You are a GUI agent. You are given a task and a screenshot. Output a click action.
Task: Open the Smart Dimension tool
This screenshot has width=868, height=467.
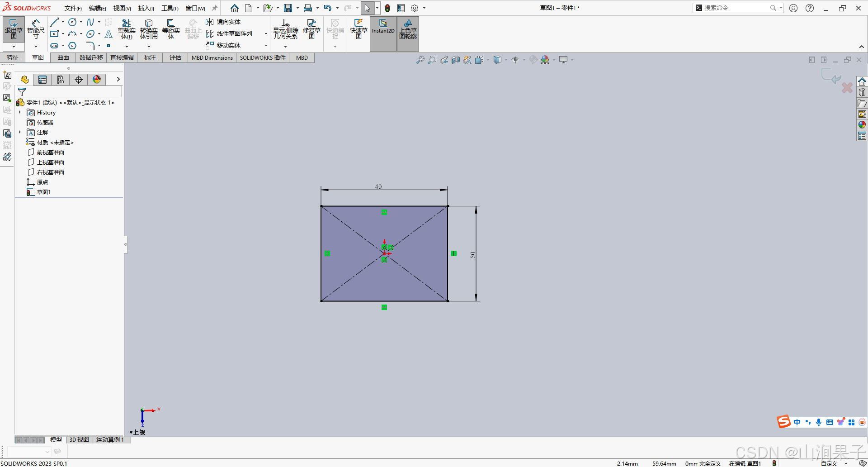point(36,30)
